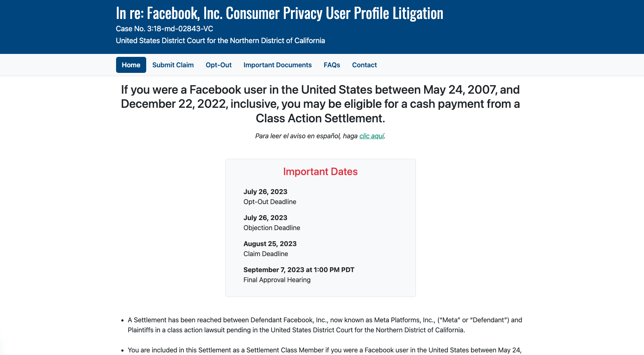Click the Final Approval Hearing label
Screen dimensions: 644x355
[277, 280]
